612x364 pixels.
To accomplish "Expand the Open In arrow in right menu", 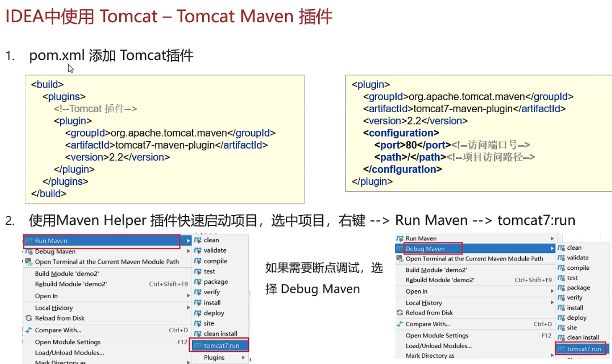I will coord(553,291).
